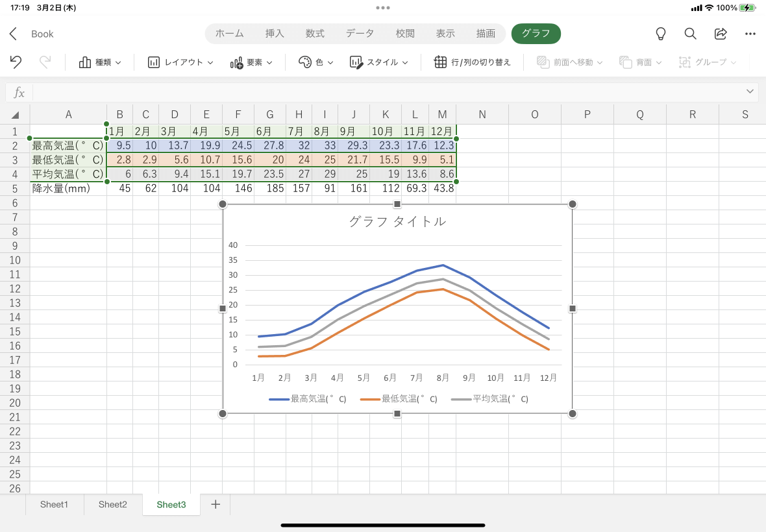The width and height of the screenshot is (766, 532).
Task: Select the column N header
Action: (482, 115)
